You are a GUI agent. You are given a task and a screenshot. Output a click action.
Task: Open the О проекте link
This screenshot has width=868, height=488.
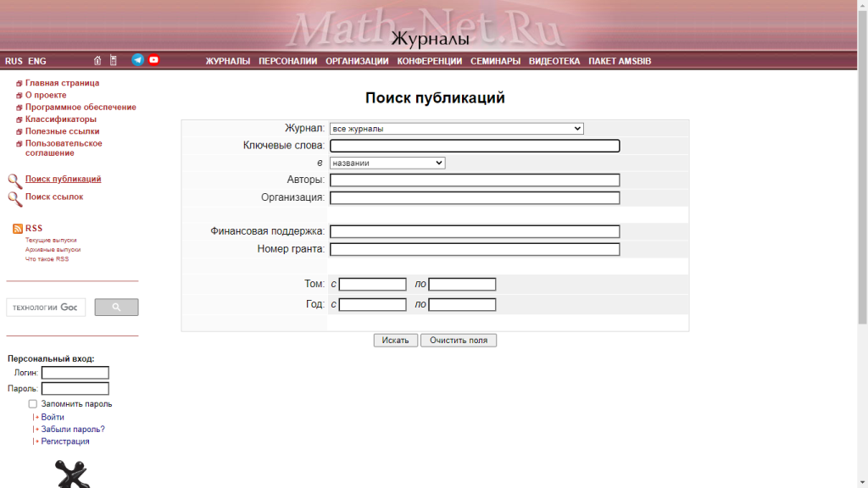pyautogui.click(x=46, y=95)
